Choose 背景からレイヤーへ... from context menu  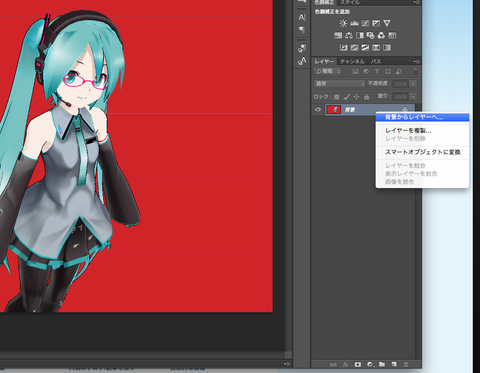coord(422,117)
